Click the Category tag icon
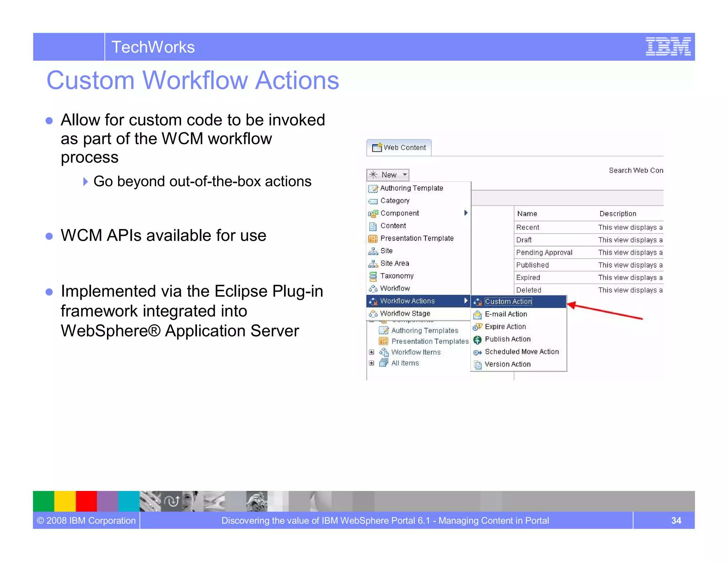The image size is (728, 562). pos(373,201)
